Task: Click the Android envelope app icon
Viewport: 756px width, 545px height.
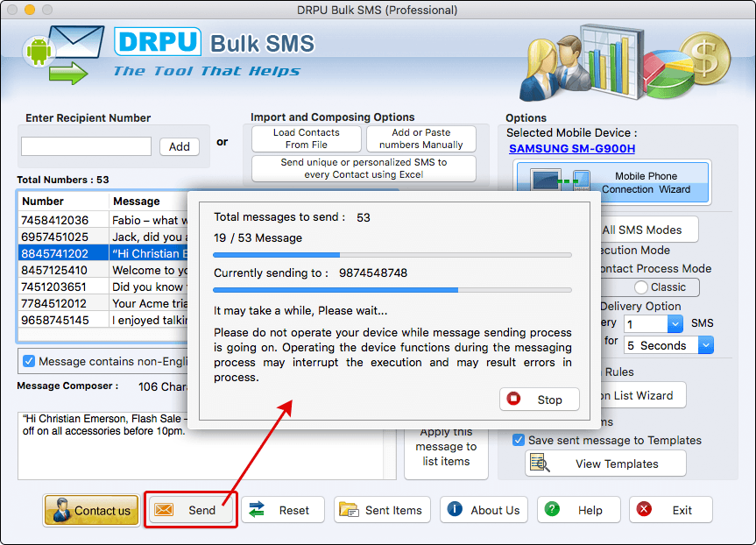Action: click(x=63, y=54)
